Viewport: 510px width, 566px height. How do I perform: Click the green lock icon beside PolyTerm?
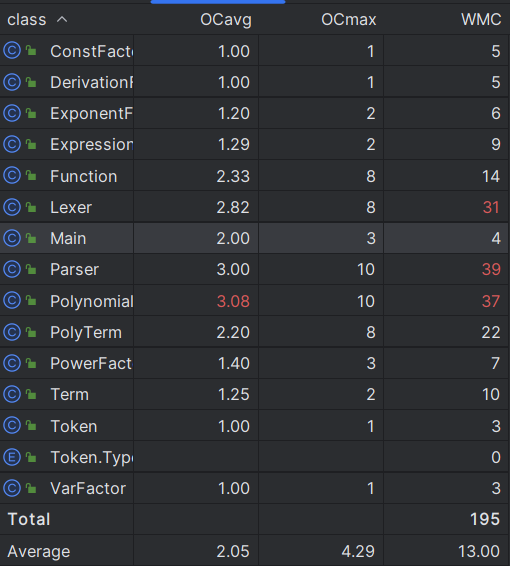pos(31,332)
